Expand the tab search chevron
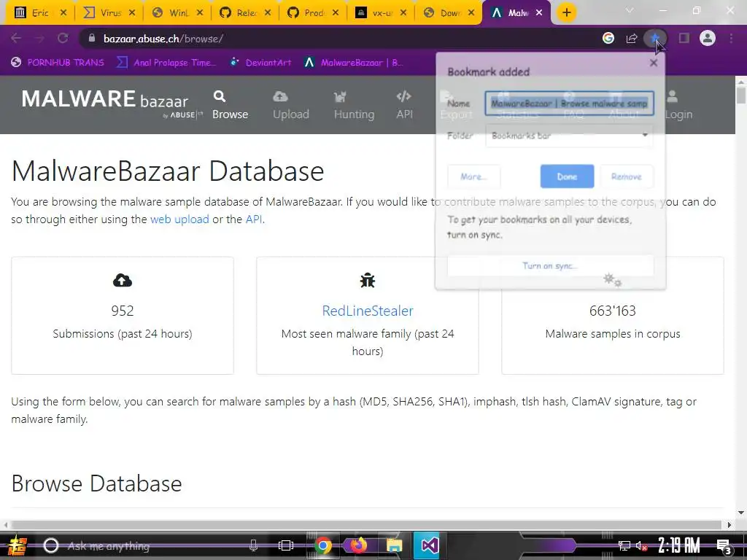The height and width of the screenshot is (560, 747). (630, 10)
